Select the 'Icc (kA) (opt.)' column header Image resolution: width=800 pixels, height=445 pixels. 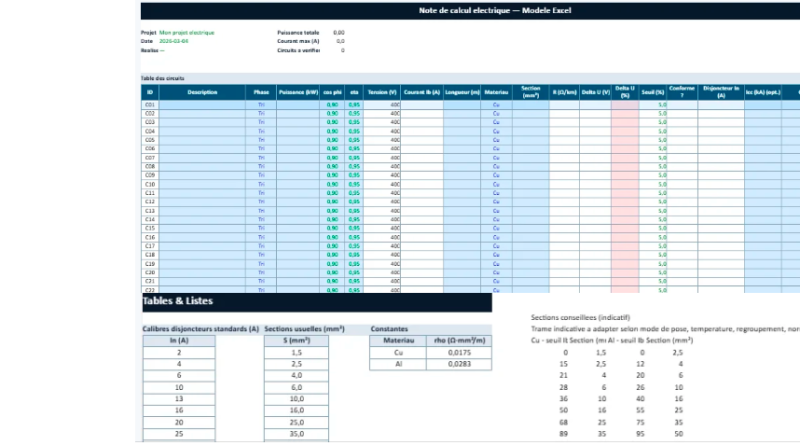click(763, 92)
